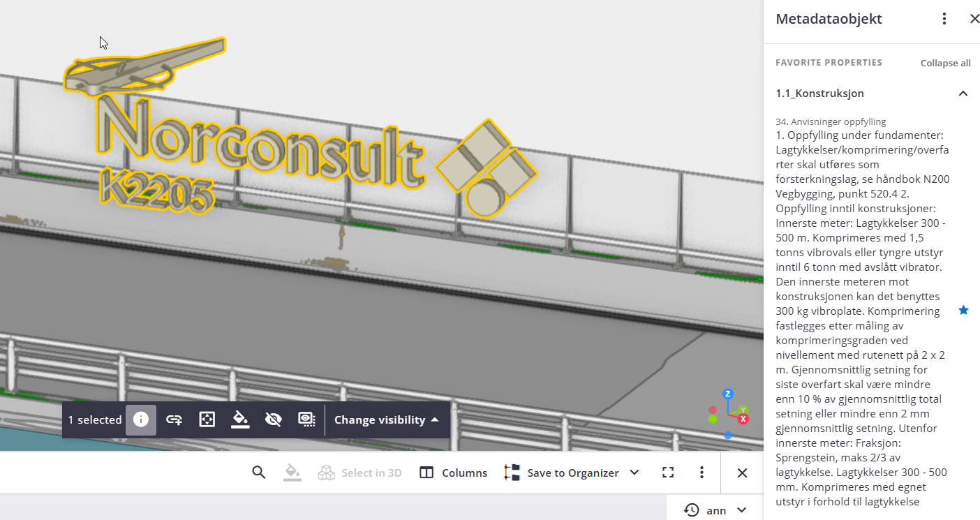Viewport: 980px width, 520px height.
Task: Open the 'ann' dropdown at the bottom right
Action: pyautogui.click(x=715, y=510)
